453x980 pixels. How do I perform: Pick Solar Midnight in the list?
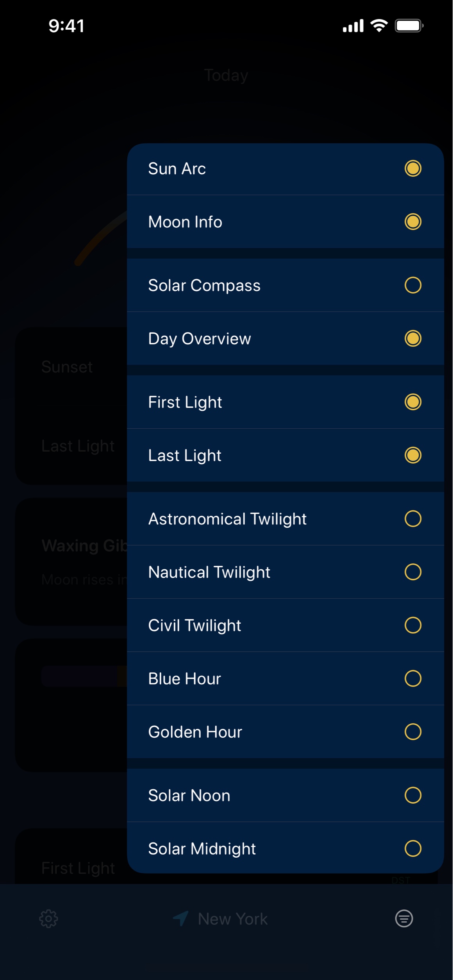point(202,849)
